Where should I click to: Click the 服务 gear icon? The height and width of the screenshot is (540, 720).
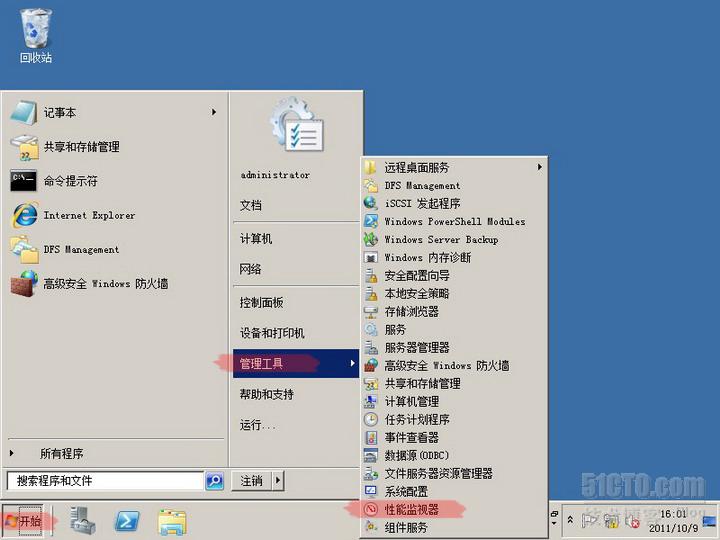[371, 330]
